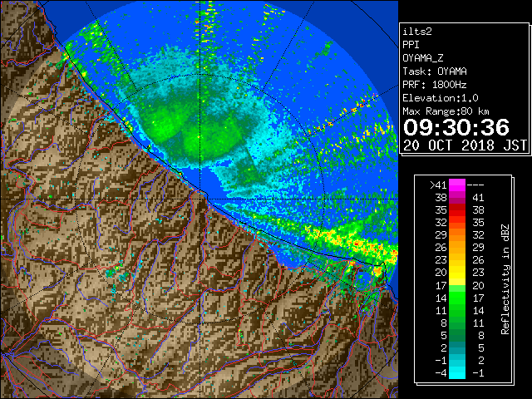Click the "PRF: 1800Hz" line
Viewport: 532px width, 399px height.
coord(435,85)
